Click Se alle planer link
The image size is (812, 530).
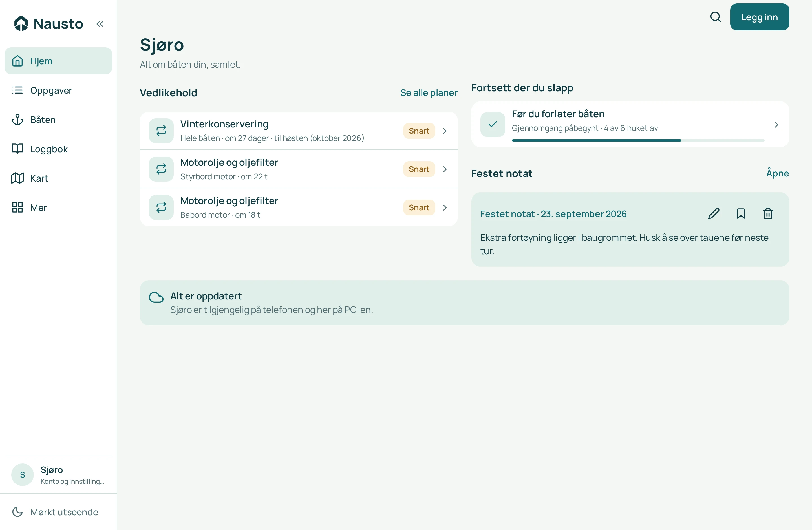[429, 93]
